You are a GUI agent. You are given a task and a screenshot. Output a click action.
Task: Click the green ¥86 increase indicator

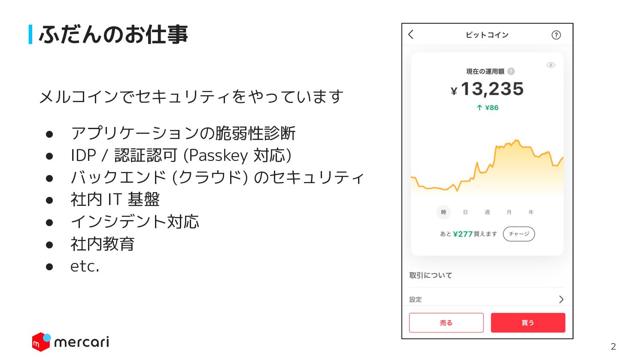point(488,108)
